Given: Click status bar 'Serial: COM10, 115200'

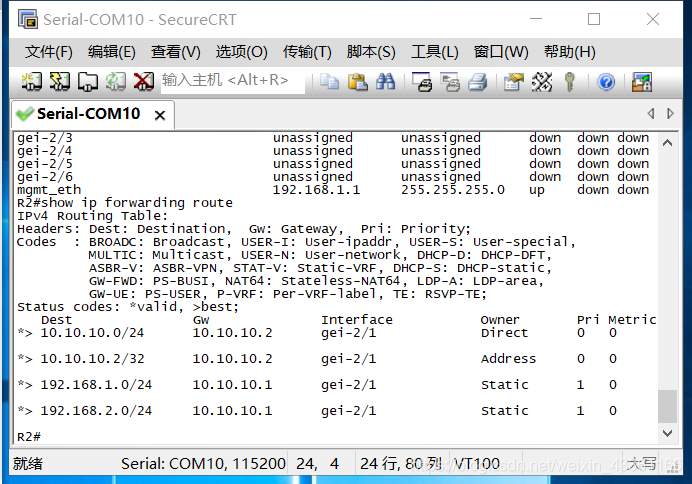Looking at the screenshot, I should pos(203,464).
